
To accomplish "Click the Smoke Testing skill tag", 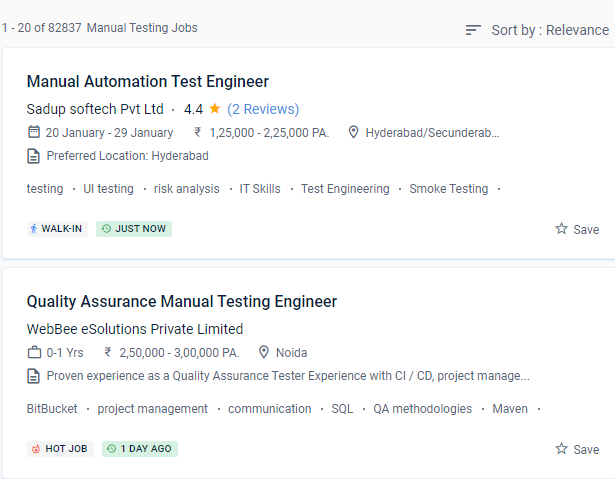I will point(448,189).
